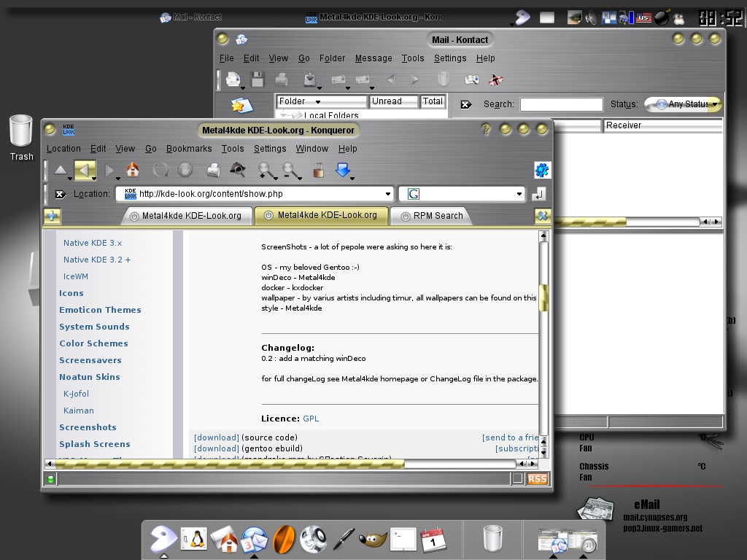Screen dimensions: 747x560
Task: Click Trash icon in Kontact toolbar
Action: click(443, 79)
